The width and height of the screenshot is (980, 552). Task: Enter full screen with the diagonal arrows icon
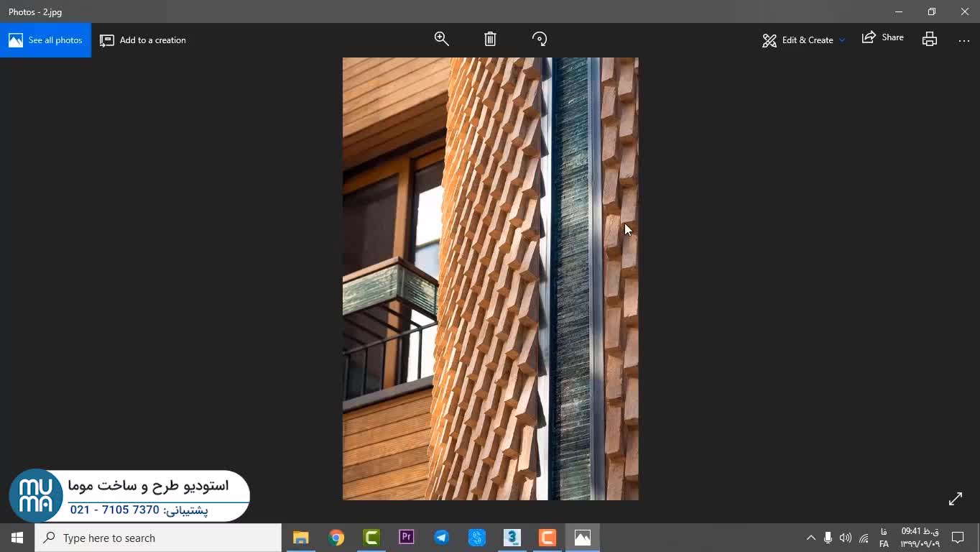coord(956,499)
